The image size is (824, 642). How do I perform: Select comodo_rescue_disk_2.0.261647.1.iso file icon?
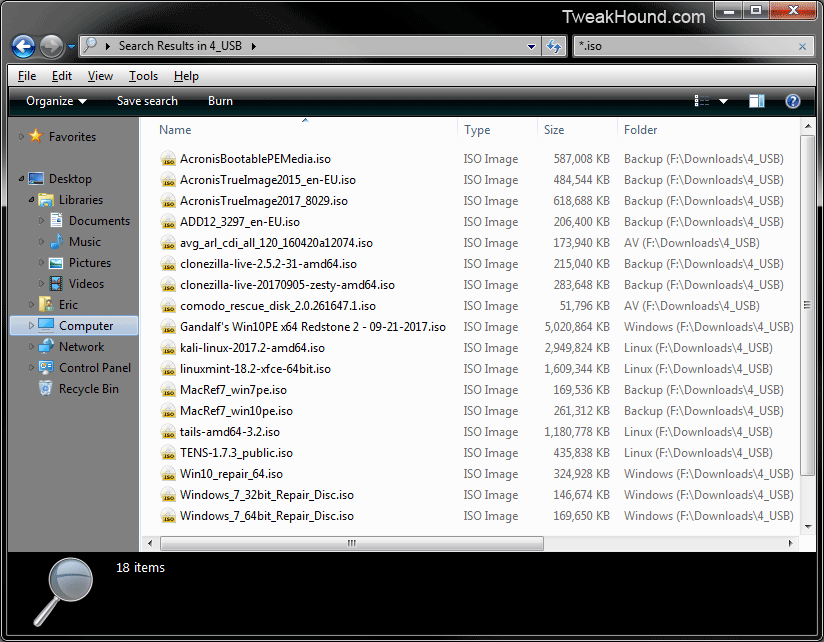point(168,306)
